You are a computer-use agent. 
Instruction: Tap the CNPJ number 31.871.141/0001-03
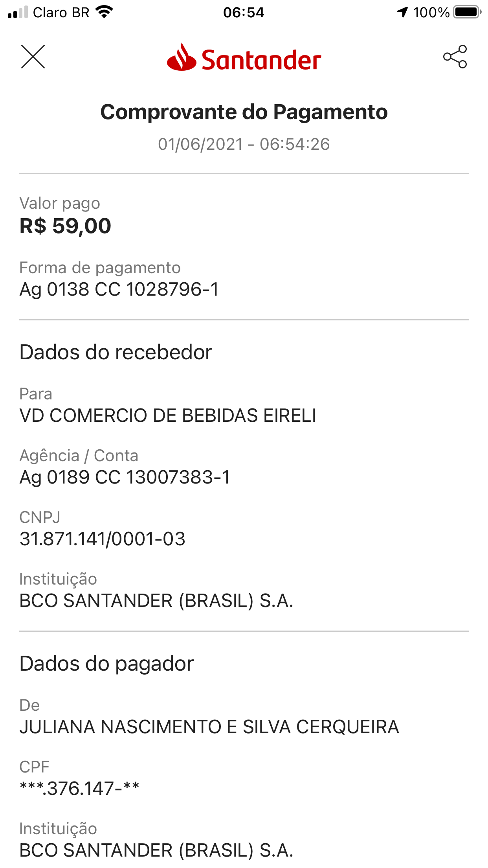[103, 539]
